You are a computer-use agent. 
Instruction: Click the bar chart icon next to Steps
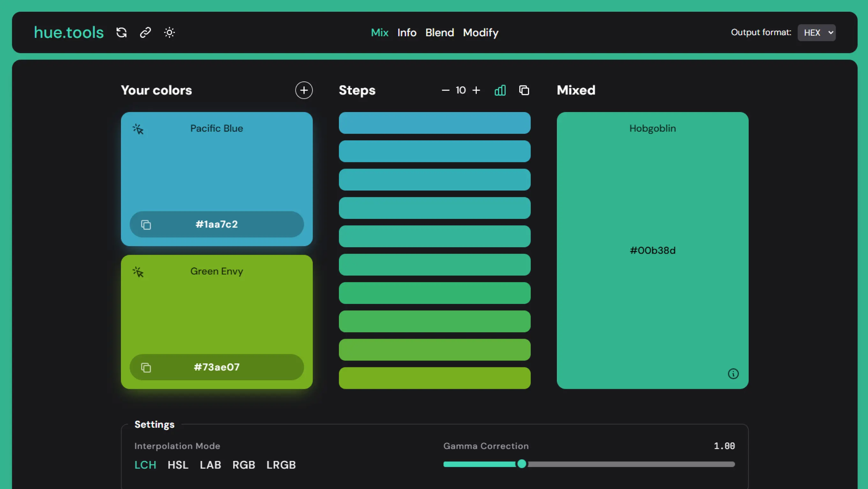coord(500,90)
